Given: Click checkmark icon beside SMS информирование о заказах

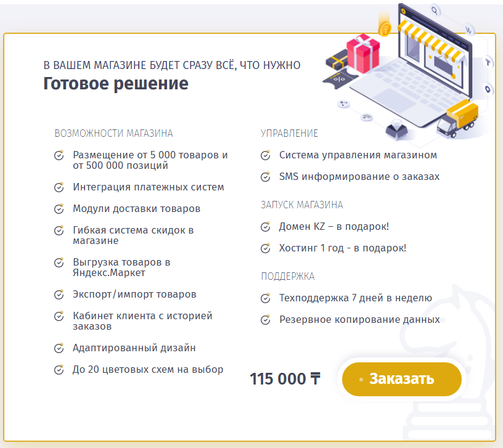Looking at the screenshot, I should coord(265,177).
